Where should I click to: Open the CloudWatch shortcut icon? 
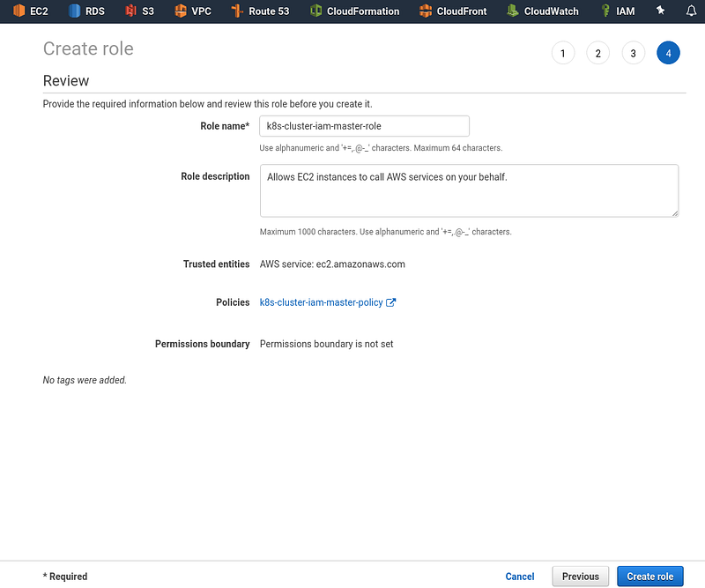513,11
